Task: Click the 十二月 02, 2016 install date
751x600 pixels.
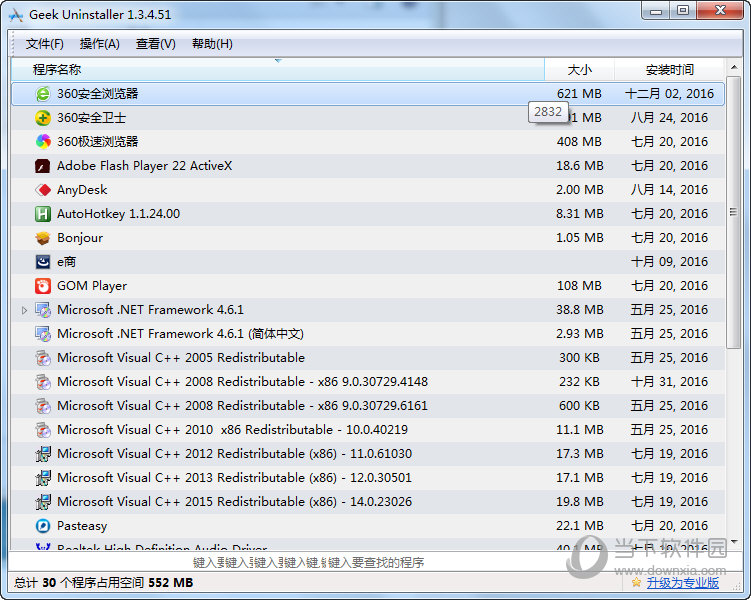Action: (670, 94)
